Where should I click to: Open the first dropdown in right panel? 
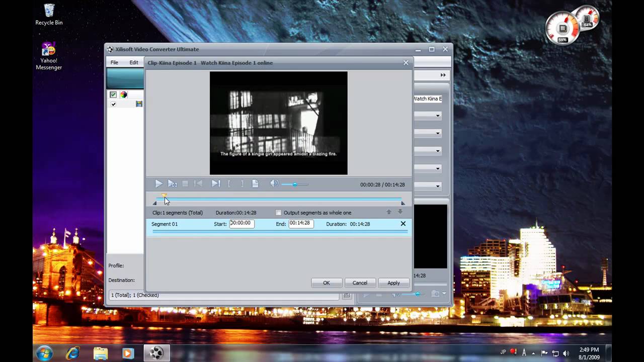pos(438,116)
